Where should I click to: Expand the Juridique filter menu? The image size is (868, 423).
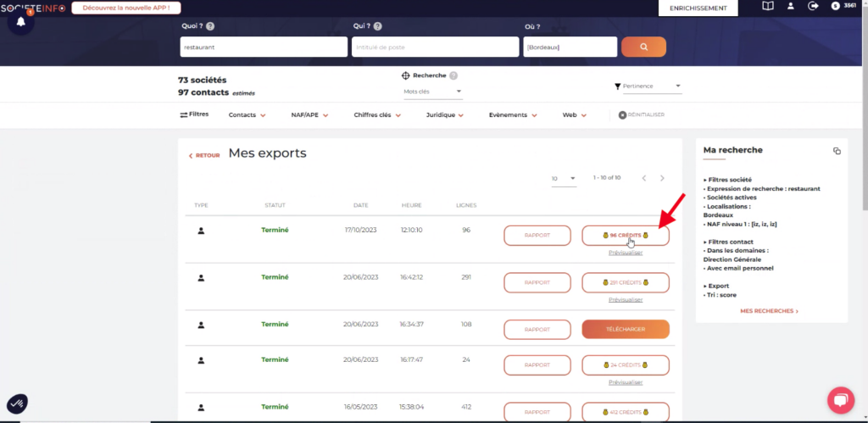click(x=445, y=115)
